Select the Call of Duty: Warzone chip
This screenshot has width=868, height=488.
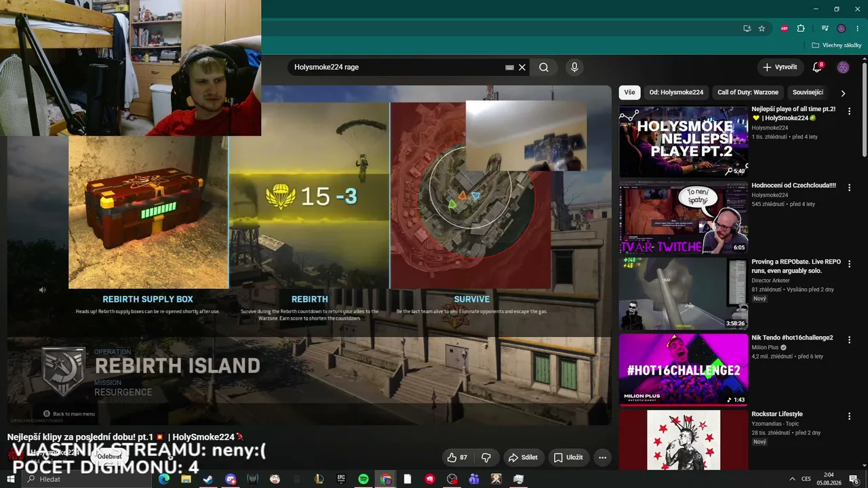(x=748, y=92)
